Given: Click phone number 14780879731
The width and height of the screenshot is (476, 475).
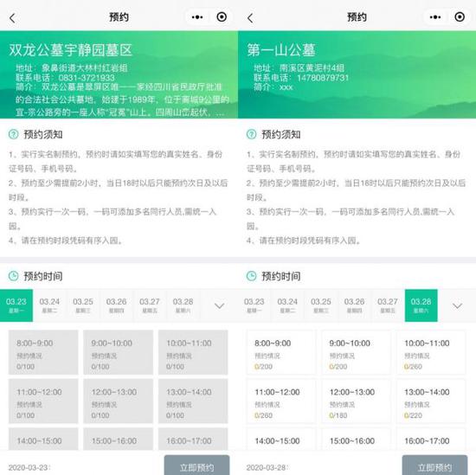Looking at the screenshot, I should [x=323, y=78].
